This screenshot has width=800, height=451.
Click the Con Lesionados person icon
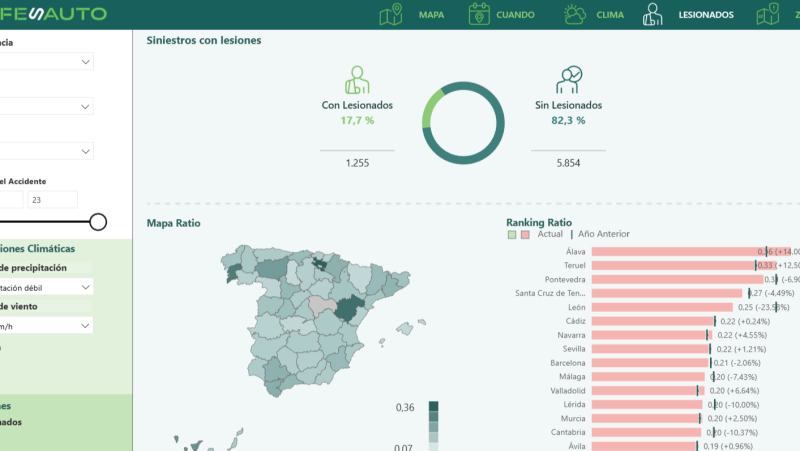357,80
